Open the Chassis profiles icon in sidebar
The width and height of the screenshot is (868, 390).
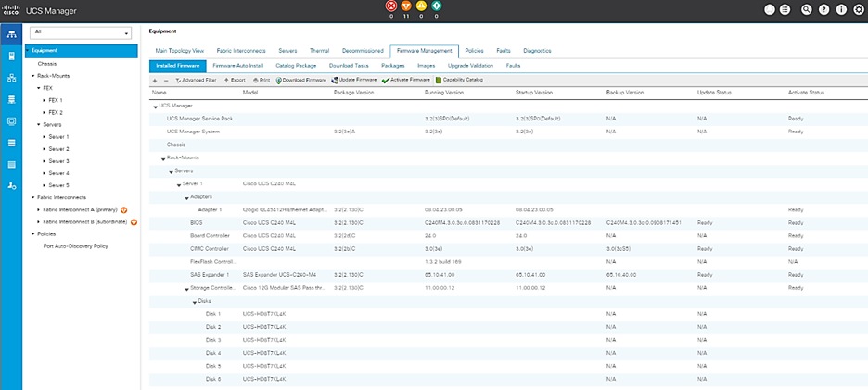(x=11, y=164)
